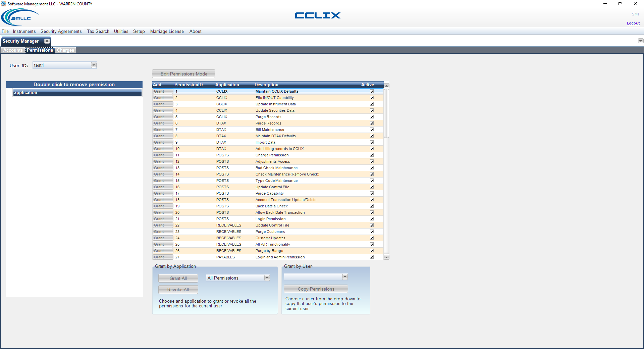Toggle Active checkbox for Maintain CCLIX Defaults

tap(372, 91)
